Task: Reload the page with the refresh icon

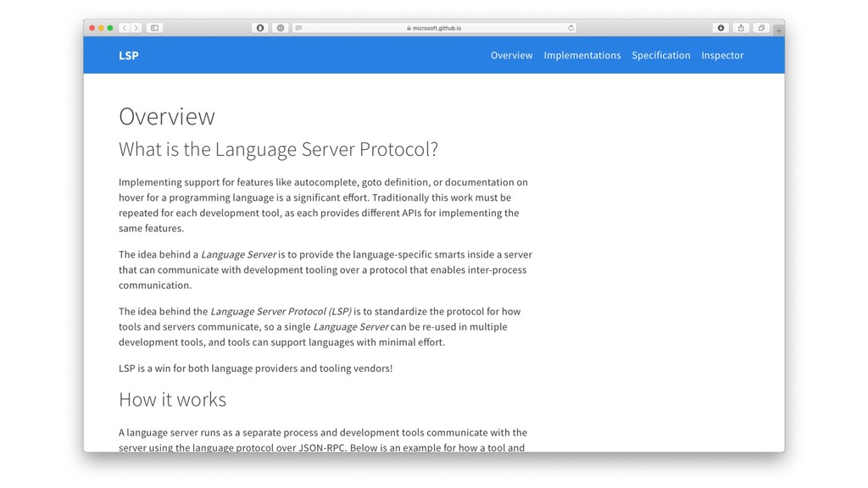Action: 570,28
